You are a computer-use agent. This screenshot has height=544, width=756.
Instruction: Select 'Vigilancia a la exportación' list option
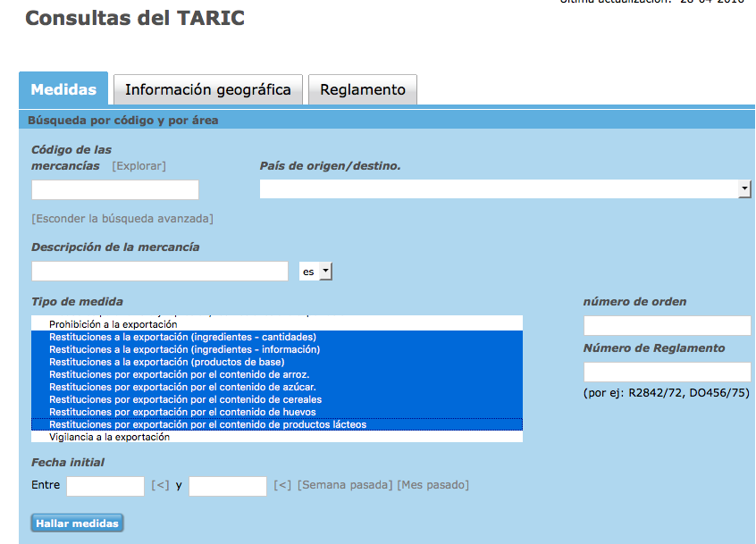pyautogui.click(x=109, y=438)
